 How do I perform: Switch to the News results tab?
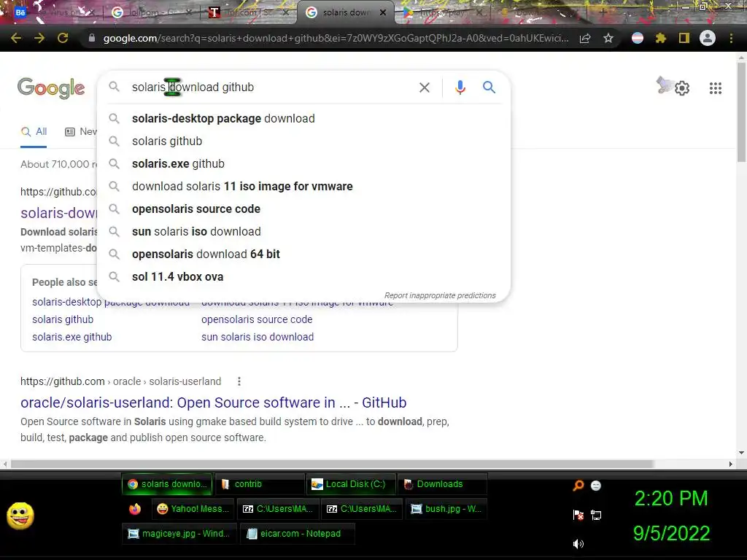pyautogui.click(x=81, y=132)
